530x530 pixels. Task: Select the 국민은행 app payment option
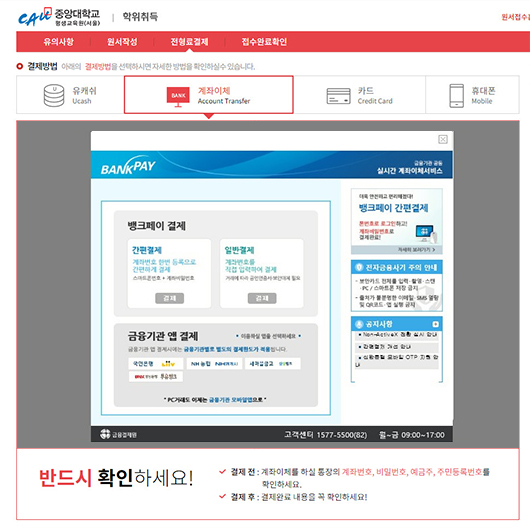156,364
